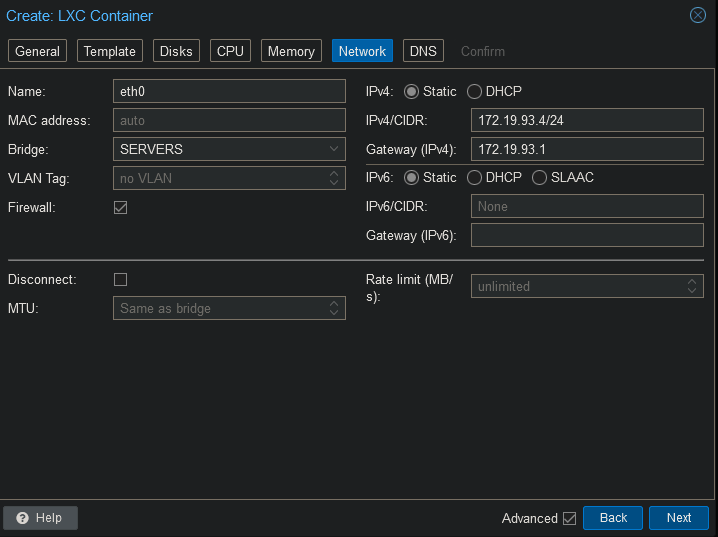Go to the Memory tab
Viewport: 718px width, 537px height.
point(291,51)
